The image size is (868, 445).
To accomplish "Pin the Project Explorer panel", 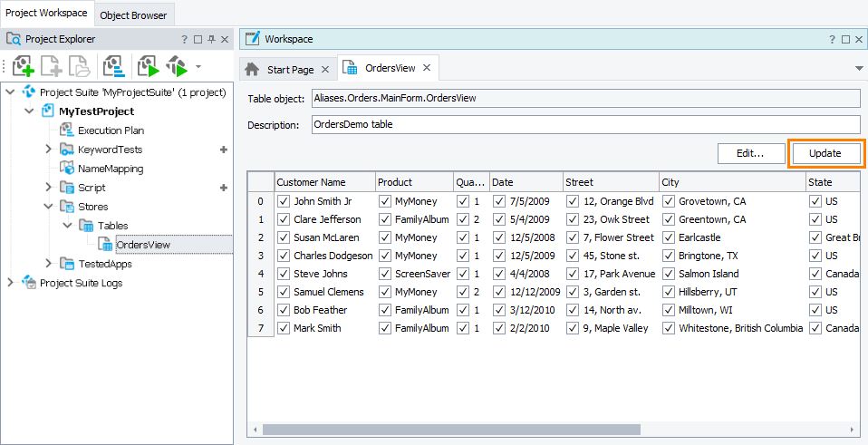I will [x=211, y=40].
